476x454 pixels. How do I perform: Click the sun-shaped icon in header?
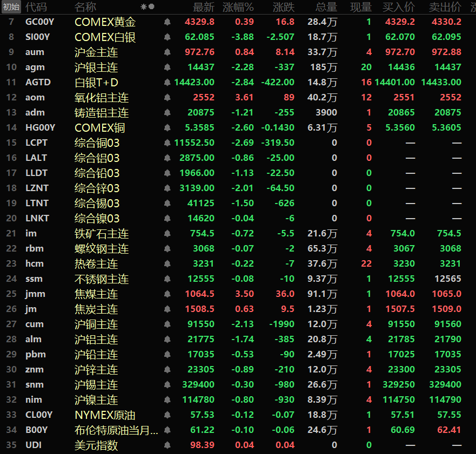tap(143, 7)
